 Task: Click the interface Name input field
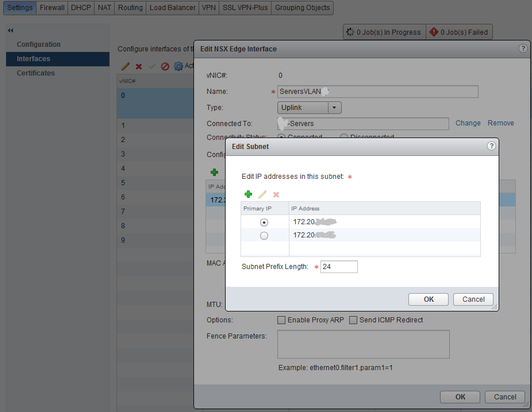click(378, 92)
